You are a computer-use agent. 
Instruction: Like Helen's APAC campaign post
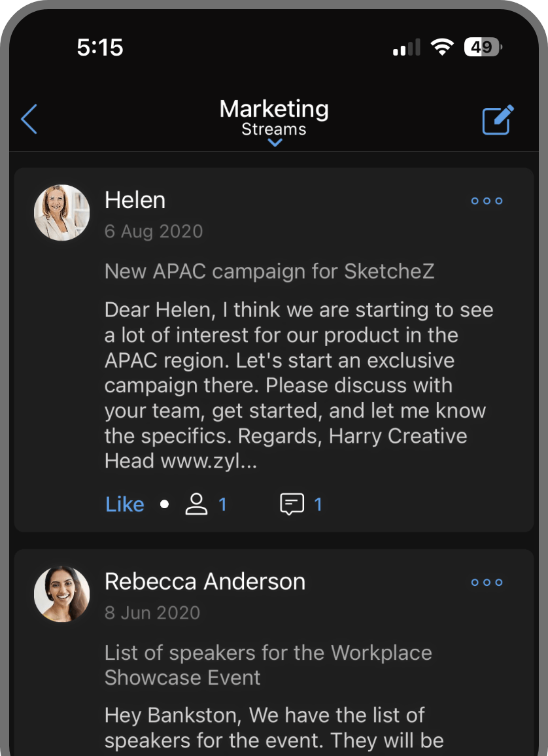coord(124,504)
